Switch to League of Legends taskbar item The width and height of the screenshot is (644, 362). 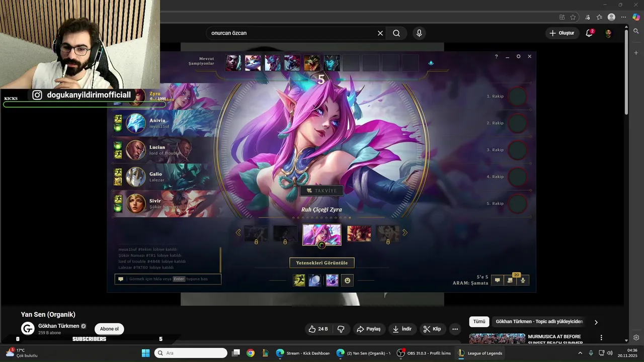point(480,353)
